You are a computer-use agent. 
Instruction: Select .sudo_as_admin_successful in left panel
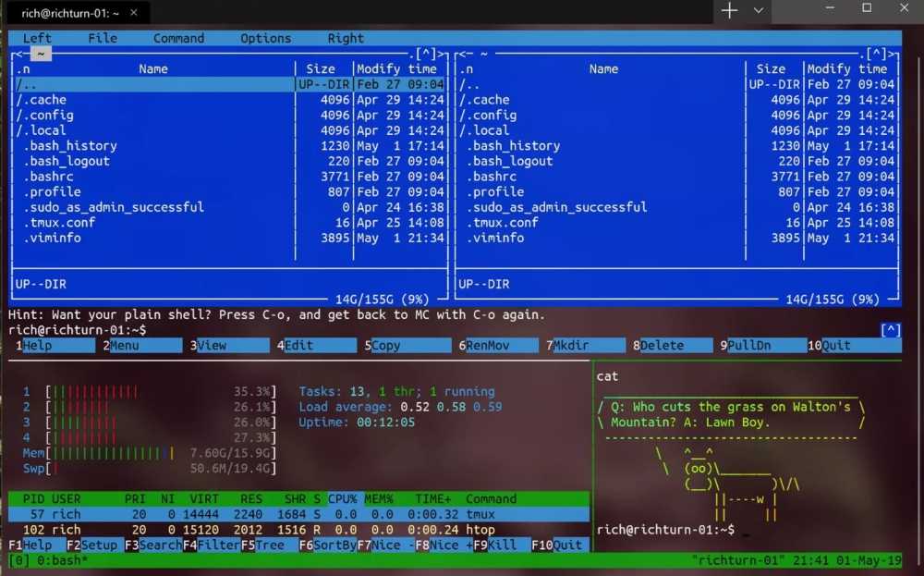[x=230, y=207]
